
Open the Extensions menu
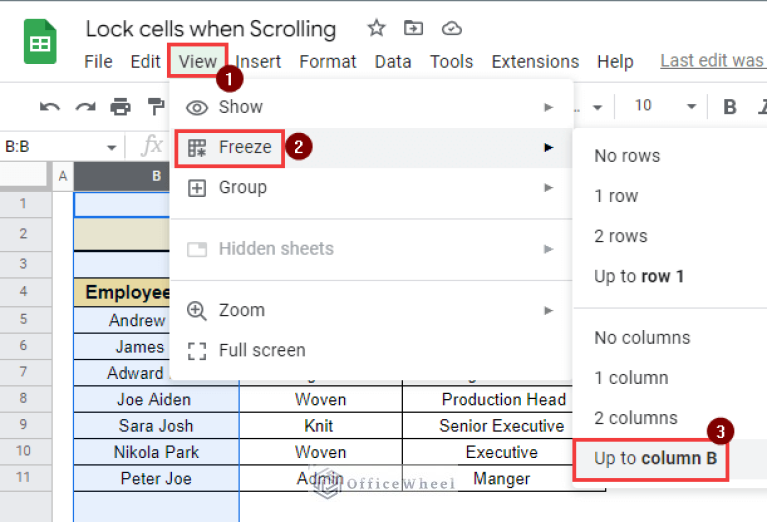pos(535,62)
